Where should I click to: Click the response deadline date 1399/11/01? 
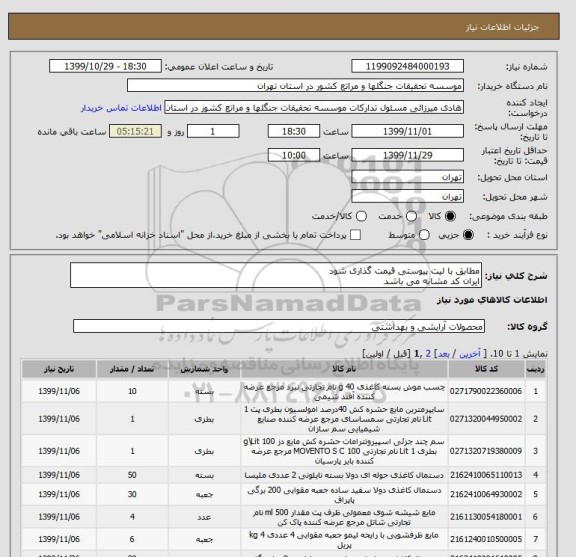tap(407, 131)
